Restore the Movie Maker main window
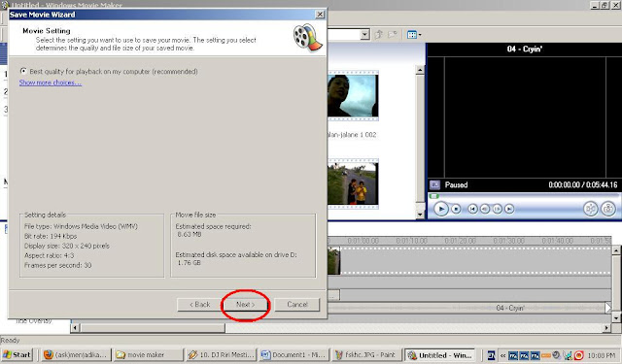The width and height of the screenshot is (622, 364). (605, 5)
